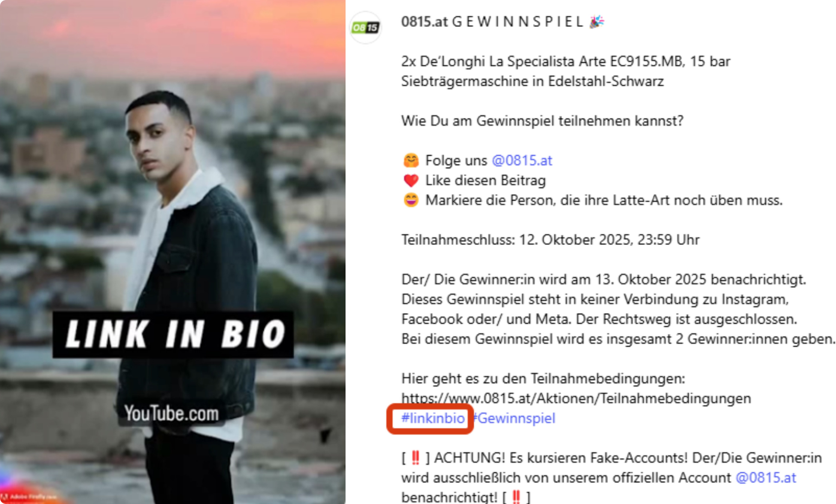836x504 pixels.
Task: Click the 0815 profile avatar logo
Action: 365,28
